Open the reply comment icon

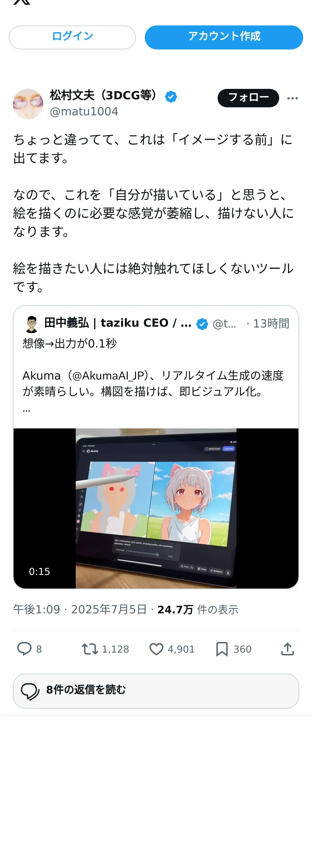[x=24, y=649]
